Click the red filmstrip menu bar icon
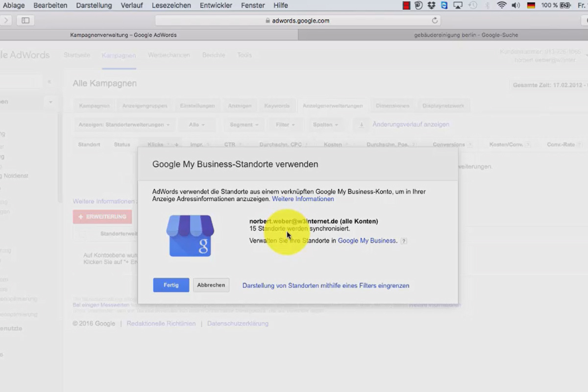This screenshot has width=588, height=392. [406, 5]
